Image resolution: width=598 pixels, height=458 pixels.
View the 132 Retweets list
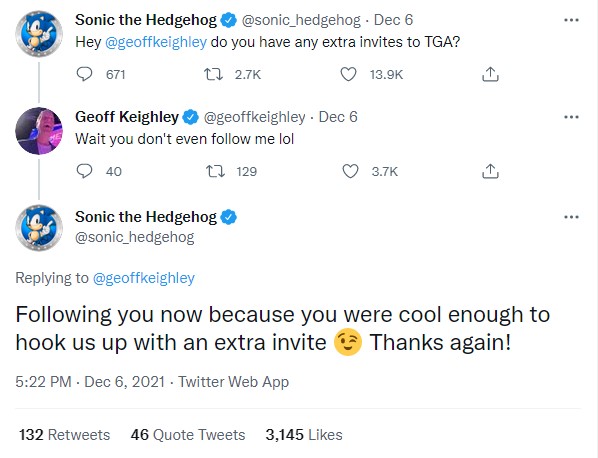(64, 435)
